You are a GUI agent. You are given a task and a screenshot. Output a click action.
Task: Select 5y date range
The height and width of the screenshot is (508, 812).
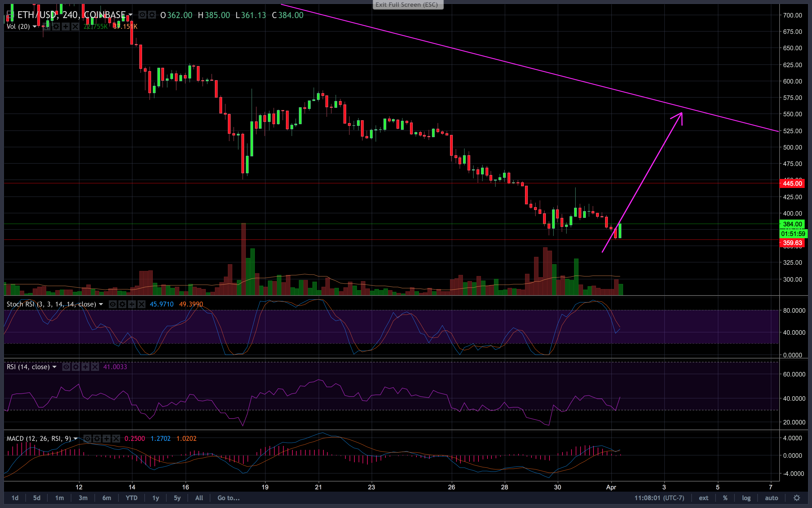(177, 498)
